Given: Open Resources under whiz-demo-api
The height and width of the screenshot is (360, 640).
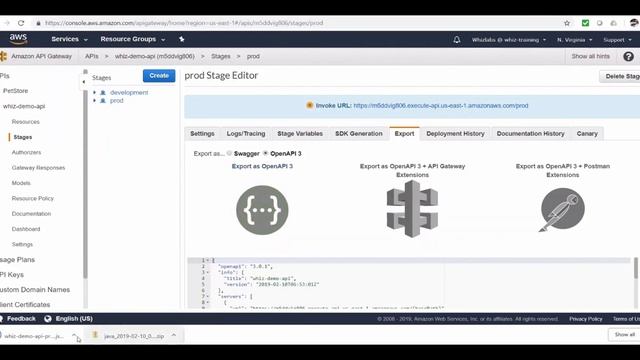Looking at the screenshot, I should [25, 122].
